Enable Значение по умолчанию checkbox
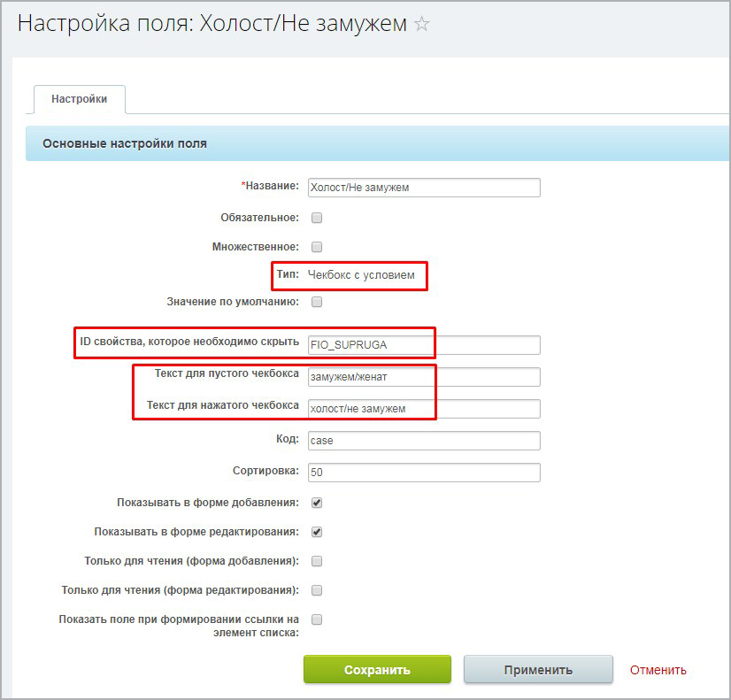The image size is (731, 700). [317, 302]
